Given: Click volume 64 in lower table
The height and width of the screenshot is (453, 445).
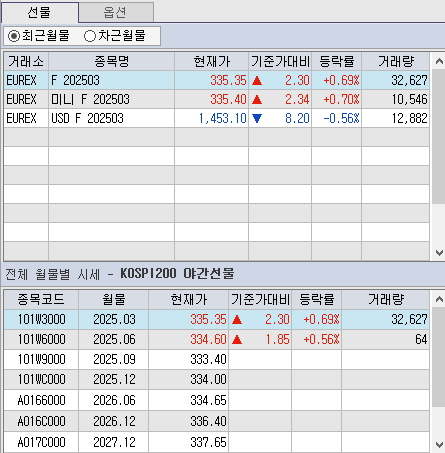Looking at the screenshot, I should pyautogui.click(x=421, y=339).
